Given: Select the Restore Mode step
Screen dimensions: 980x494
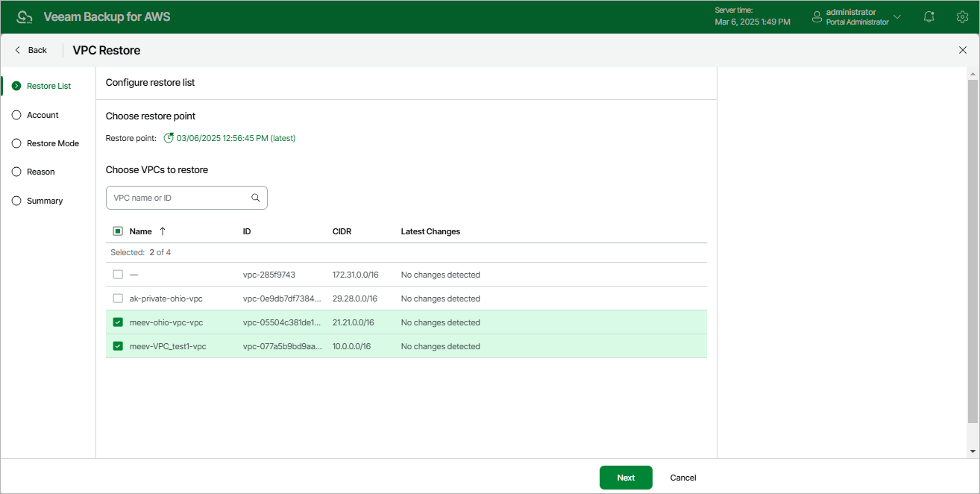Looking at the screenshot, I should click(x=54, y=143).
